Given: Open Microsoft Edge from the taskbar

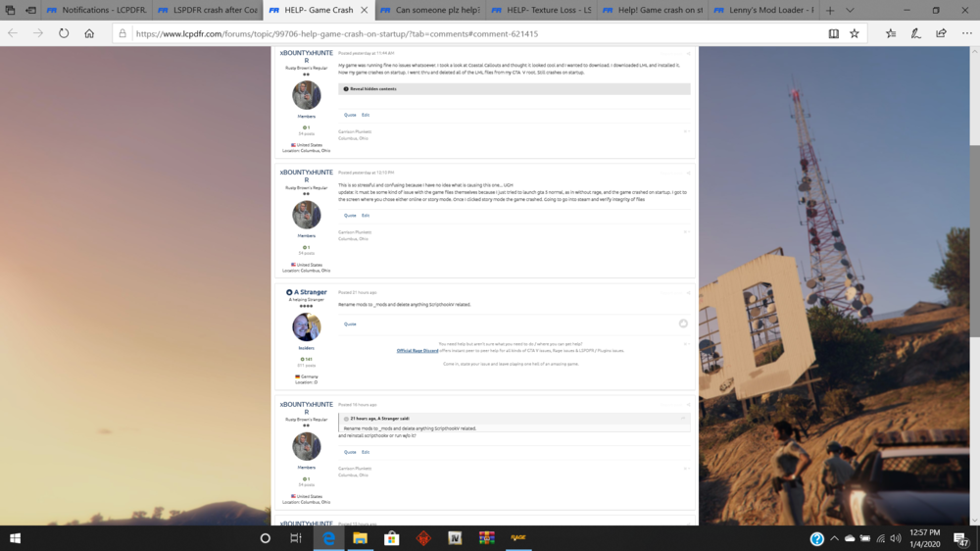Looking at the screenshot, I should tap(328, 538).
